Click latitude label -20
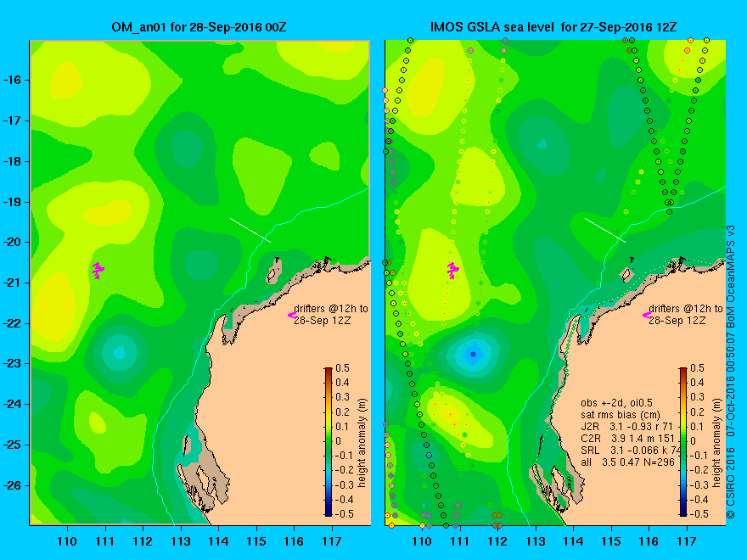Image resolution: width=747 pixels, height=560 pixels. pyautogui.click(x=11, y=242)
